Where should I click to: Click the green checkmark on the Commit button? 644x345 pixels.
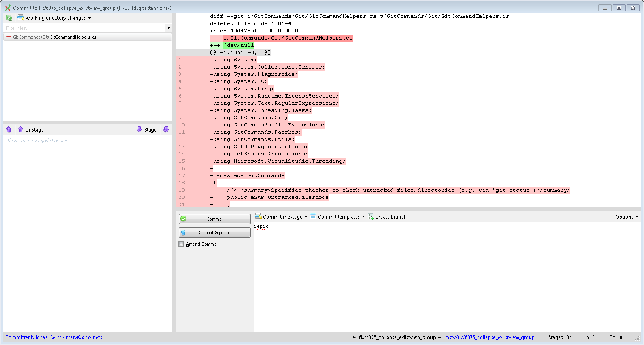(x=185, y=218)
